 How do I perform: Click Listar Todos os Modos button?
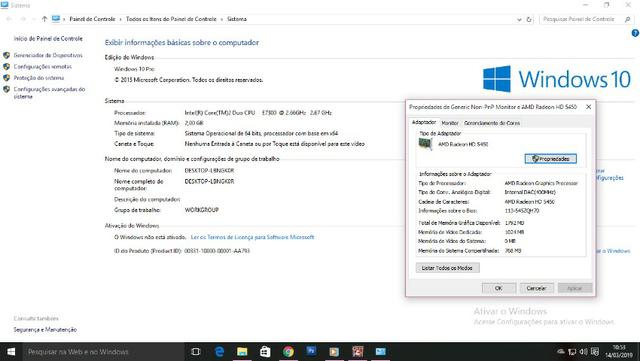[x=447, y=268]
